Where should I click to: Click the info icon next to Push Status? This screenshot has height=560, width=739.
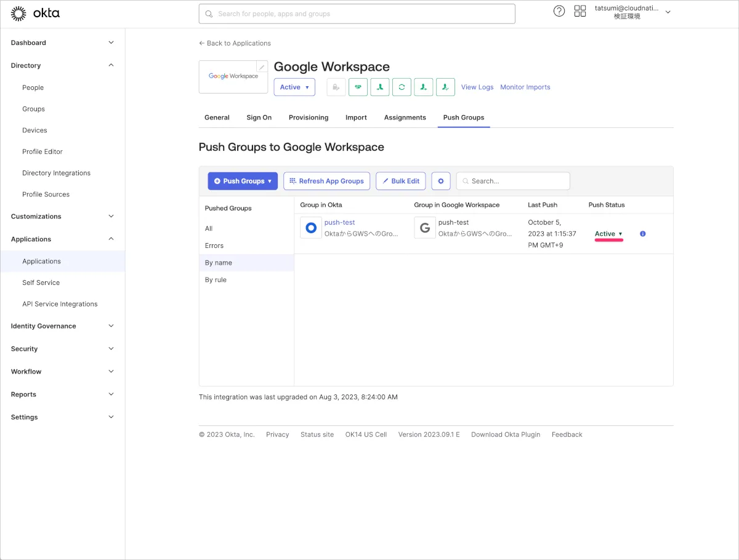(643, 234)
